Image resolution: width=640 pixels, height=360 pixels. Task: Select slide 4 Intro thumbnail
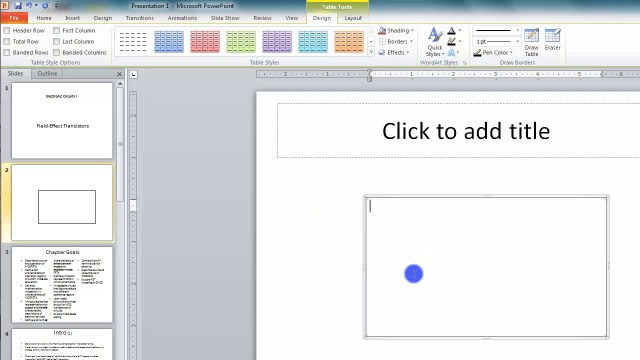coord(62,344)
